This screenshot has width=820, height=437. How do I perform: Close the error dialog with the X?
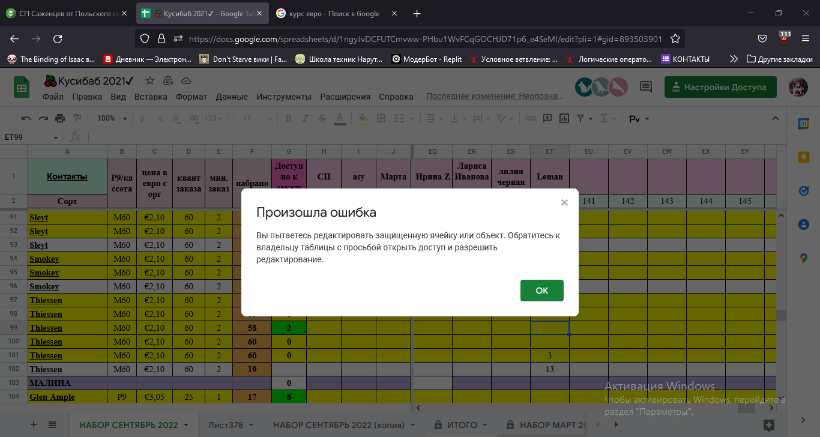coord(564,202)
